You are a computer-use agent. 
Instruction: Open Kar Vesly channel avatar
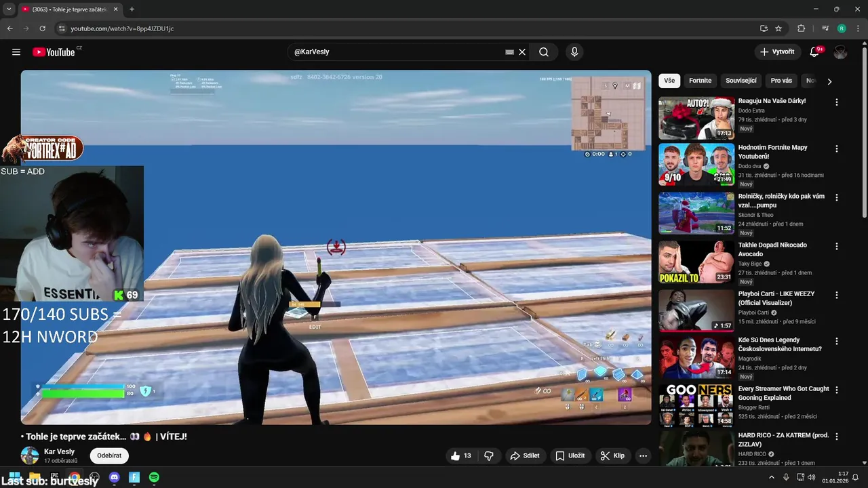(x=30, y=455)
